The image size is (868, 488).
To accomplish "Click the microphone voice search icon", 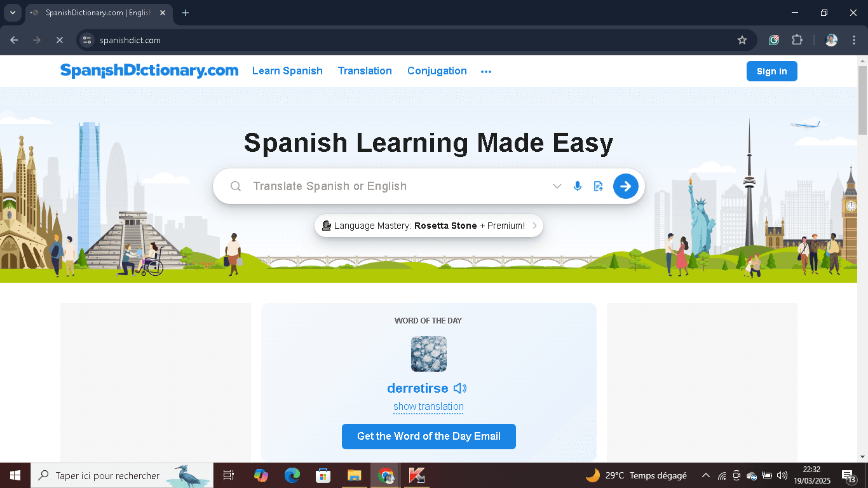I will coord(578,186).
